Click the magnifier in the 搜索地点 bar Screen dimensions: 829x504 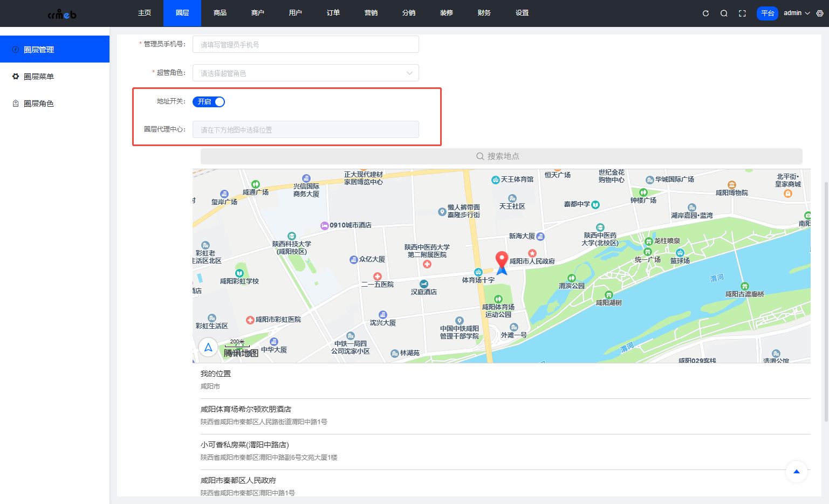click(x=479, y=156)
